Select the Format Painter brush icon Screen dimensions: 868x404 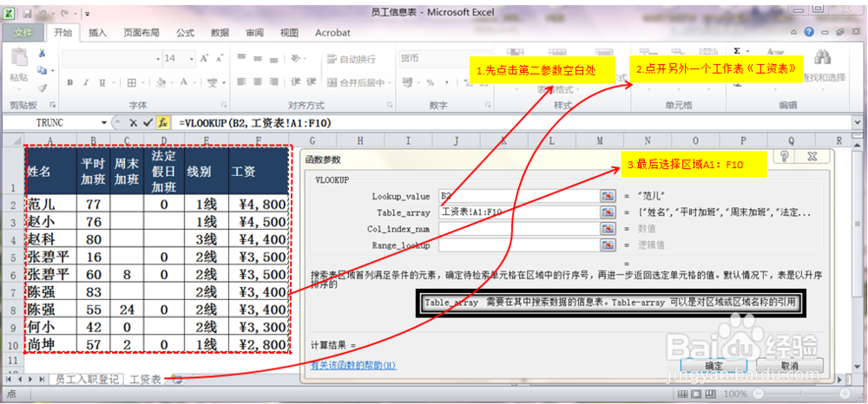point(42,88)
